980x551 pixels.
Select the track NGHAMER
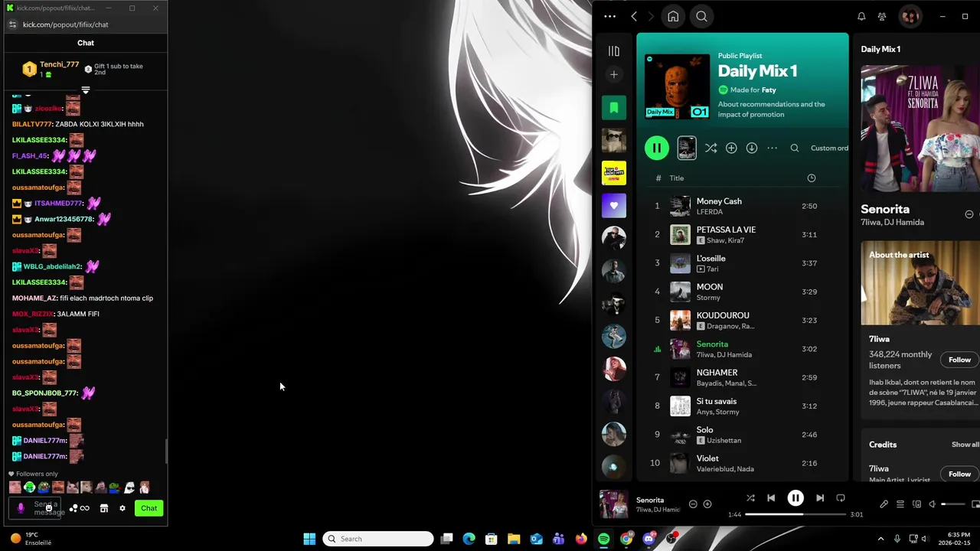743,377
